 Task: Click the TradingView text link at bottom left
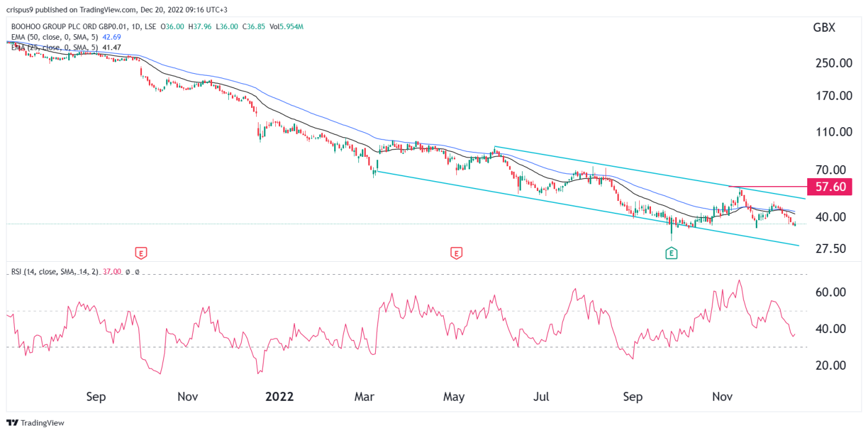point(43,422)
